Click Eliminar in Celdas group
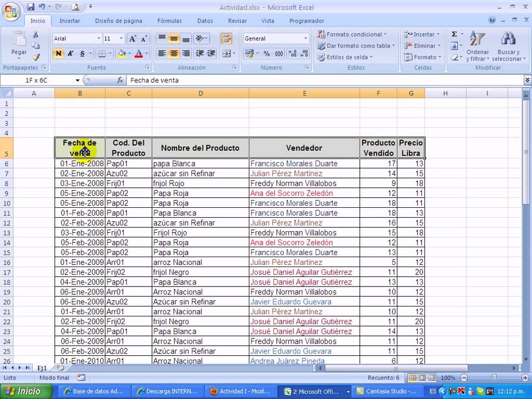The width and height of the screenshot is (532, 399). tap(422, 46)
